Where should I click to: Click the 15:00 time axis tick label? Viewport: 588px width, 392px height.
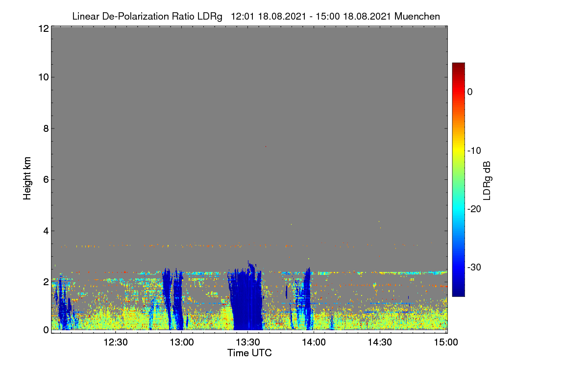[x=445, y=342]
